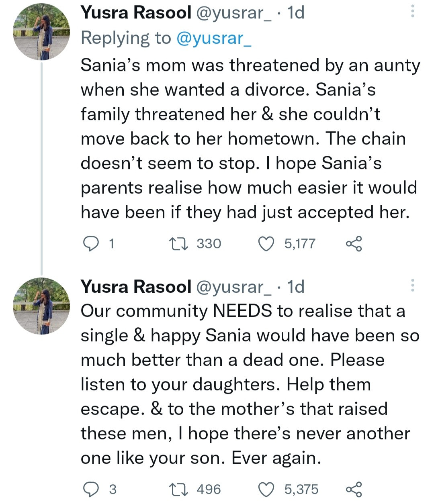Open the @yusrar_ mention in Replying to
Image resolution: width=434 pixels, height=504 pixels.
point(214,38)
